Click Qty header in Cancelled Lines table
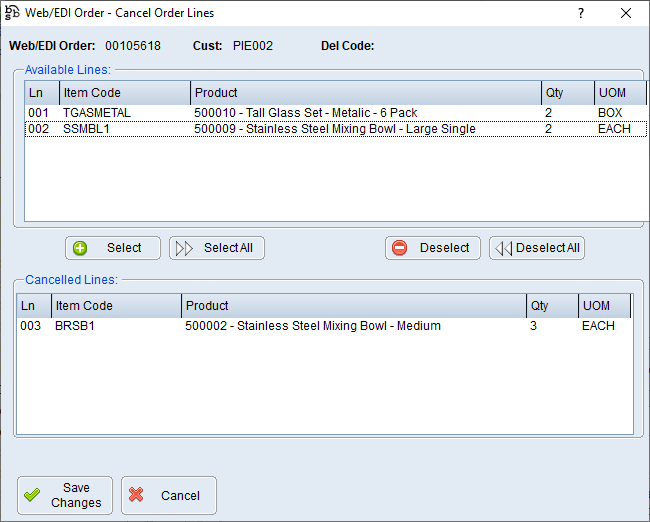Image resolution: width=650 pixels, height=522 pixels. click(x=551, y=306)
